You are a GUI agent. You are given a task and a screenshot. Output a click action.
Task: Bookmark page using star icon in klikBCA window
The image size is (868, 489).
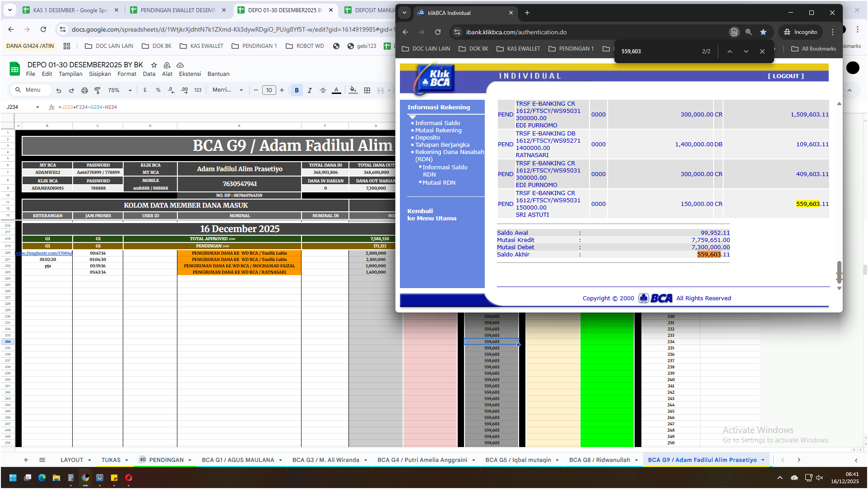[763, 32]
